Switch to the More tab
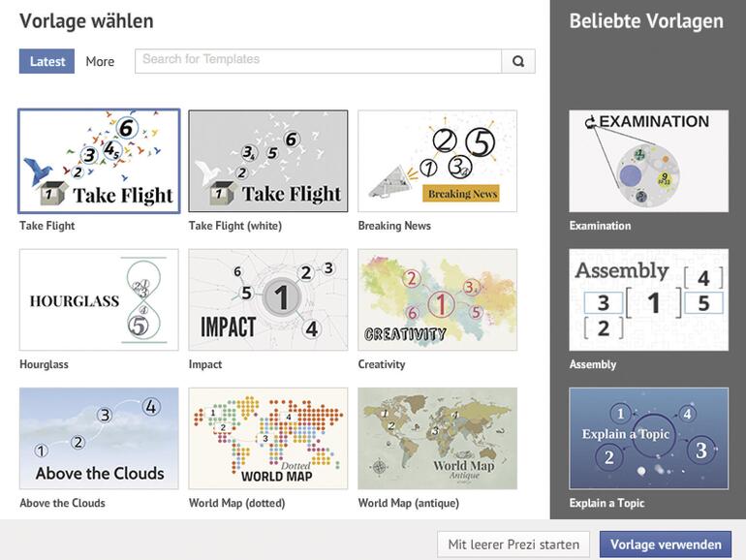The height and width of the screenshot is (560, 746). tap(100, 61)
